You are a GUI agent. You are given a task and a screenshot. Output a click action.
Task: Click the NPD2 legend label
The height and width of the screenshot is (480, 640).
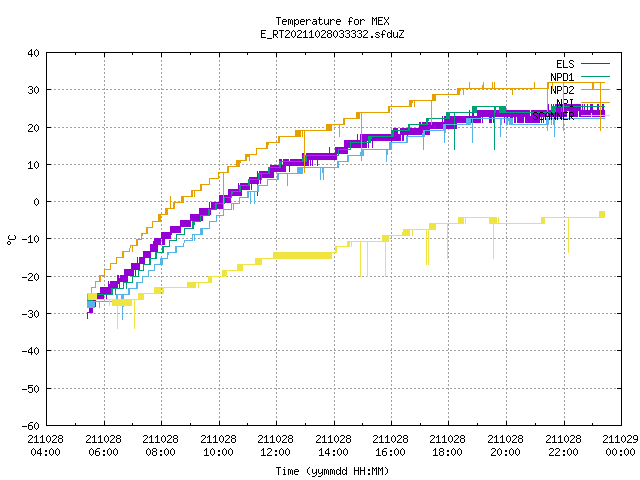click(562, 90)
